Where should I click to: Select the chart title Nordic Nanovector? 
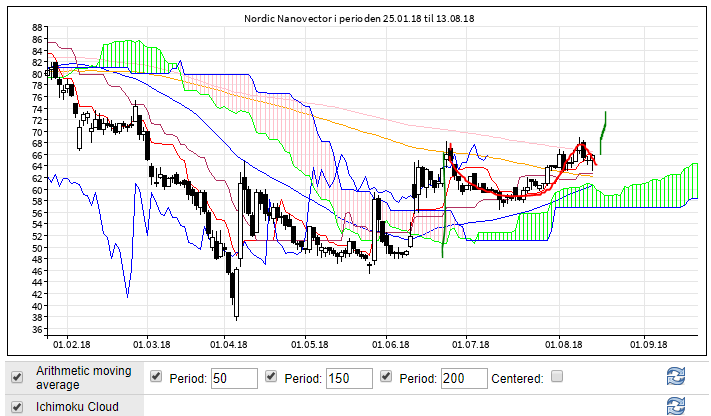[359, 19]
